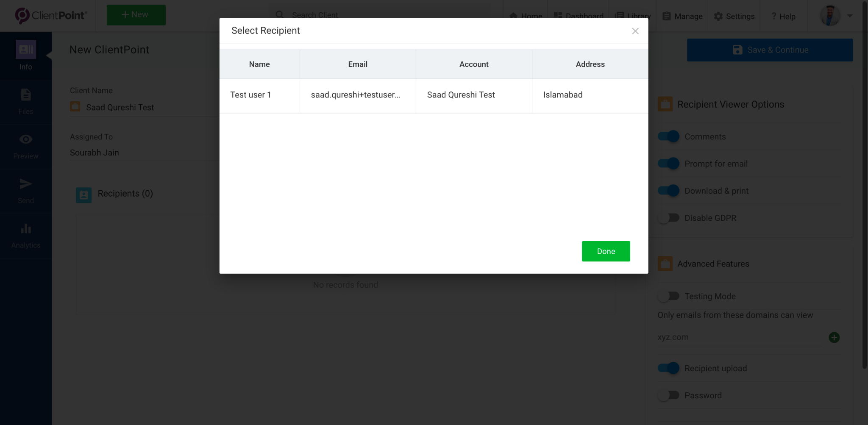Click the xyz.com domain input field
The image size is (868, 425).
[737, 337]
